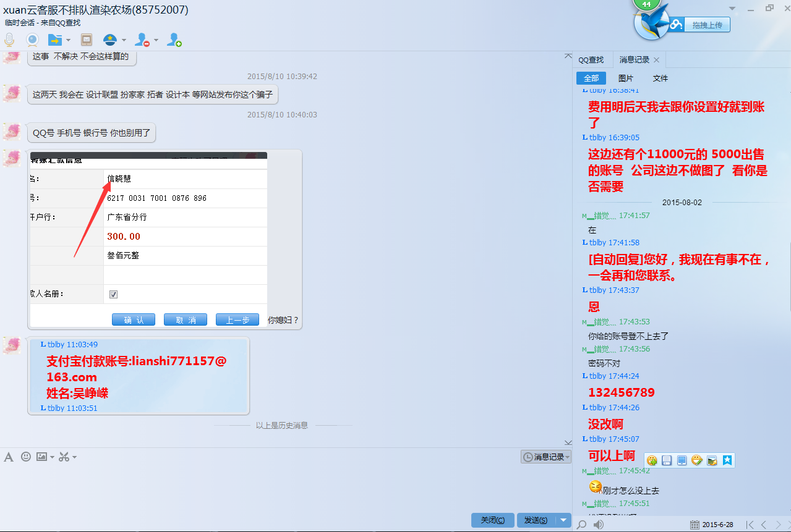The width and height of the screenshot is (791, 532).
Task: Open the main menu arrow in title bar
Action: [x=732, y=9]
